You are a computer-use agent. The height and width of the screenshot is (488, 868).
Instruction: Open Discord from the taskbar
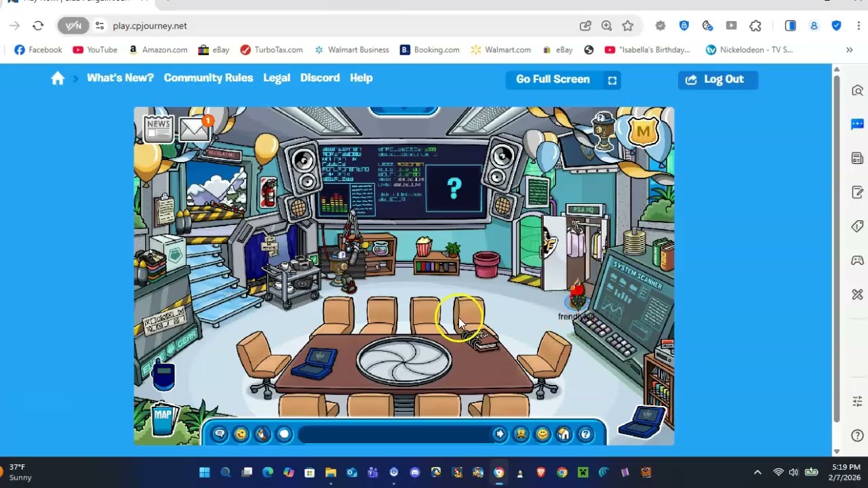[x=415, y=472]
